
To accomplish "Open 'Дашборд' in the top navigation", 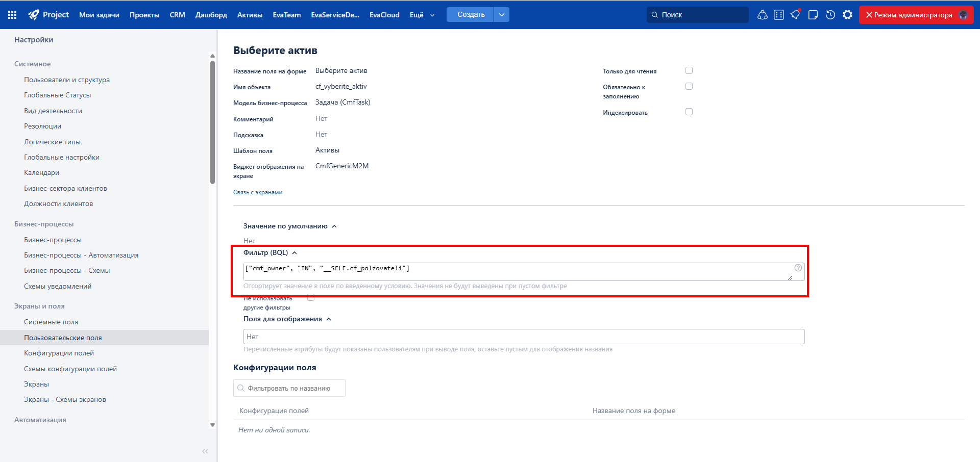I will click(x=211, y=15).
